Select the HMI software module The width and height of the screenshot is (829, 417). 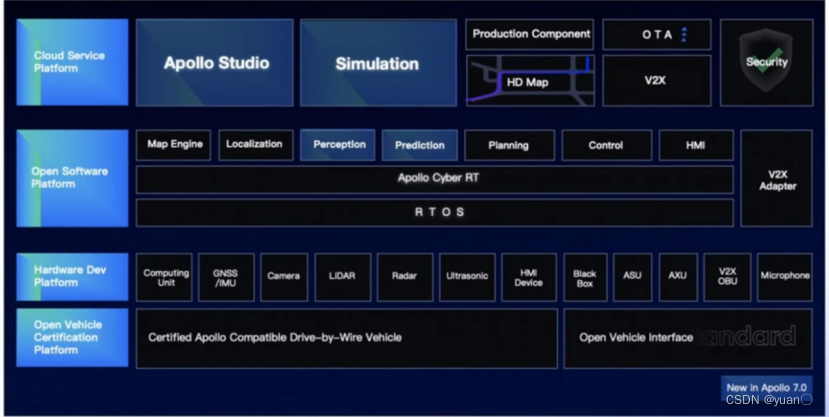point(696,145)
